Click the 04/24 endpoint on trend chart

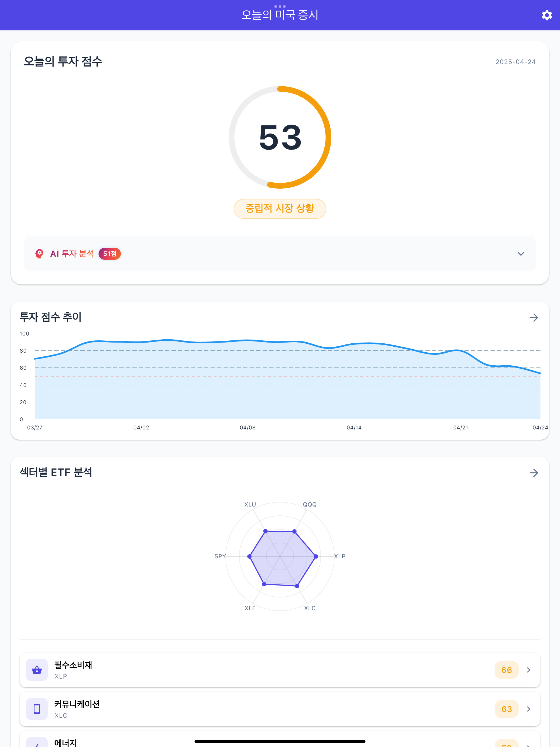click(540, 373)
